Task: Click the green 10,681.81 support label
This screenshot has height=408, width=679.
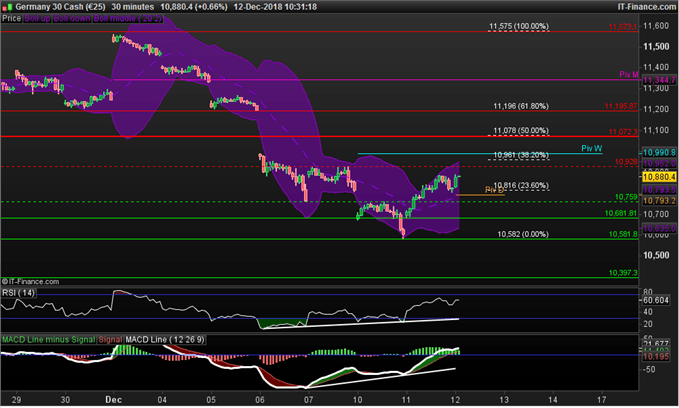Action: [621, 213]
